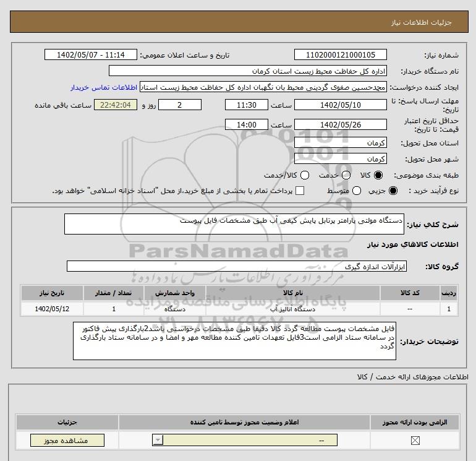The image size is (476, 461).
Task: Click the need date cell 1402/05/12
Action: [52, 309]
